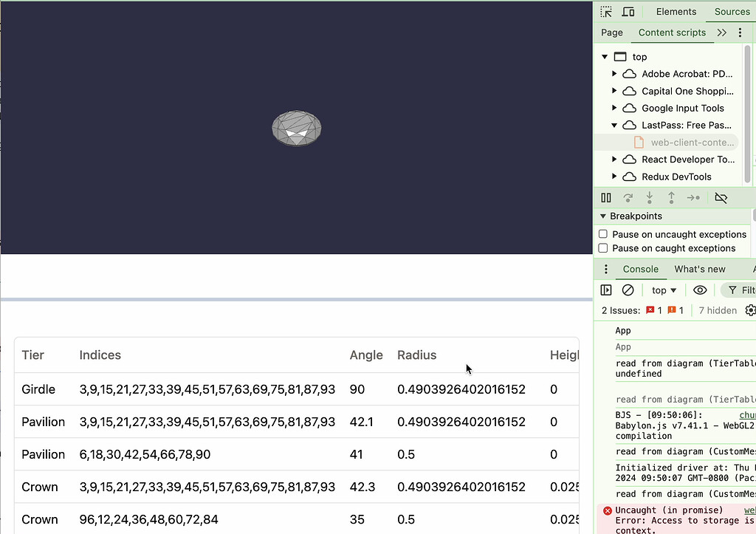Pause script execution in the debugger
The width and height of the screenshot is (756, 534).
point(605,197)
